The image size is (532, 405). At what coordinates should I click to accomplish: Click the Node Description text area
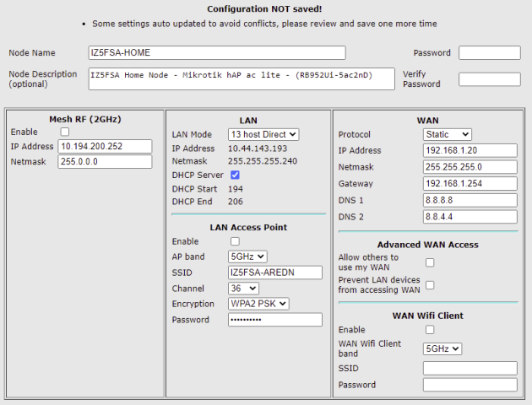tap(242, 78)
